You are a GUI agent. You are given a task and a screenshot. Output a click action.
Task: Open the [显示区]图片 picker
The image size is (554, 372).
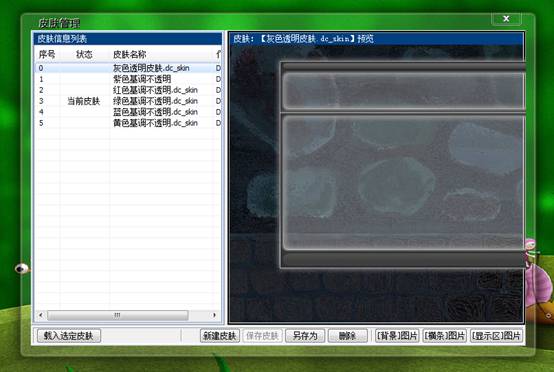(496, 336)
